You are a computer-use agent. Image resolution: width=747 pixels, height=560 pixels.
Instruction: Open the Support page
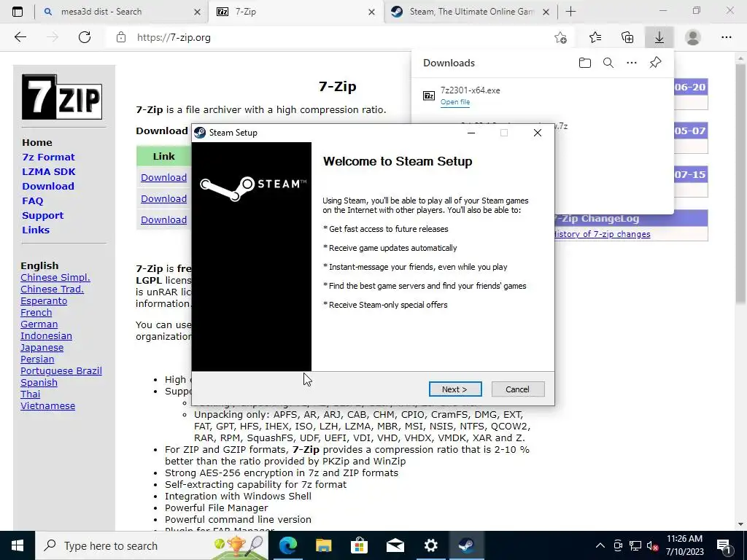point(42,215)
